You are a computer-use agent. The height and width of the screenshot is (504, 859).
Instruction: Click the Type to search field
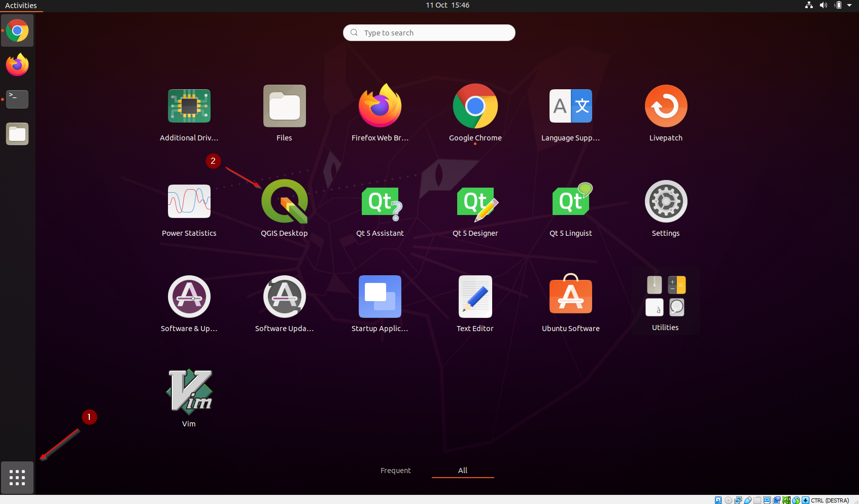(x=429, y=33)
